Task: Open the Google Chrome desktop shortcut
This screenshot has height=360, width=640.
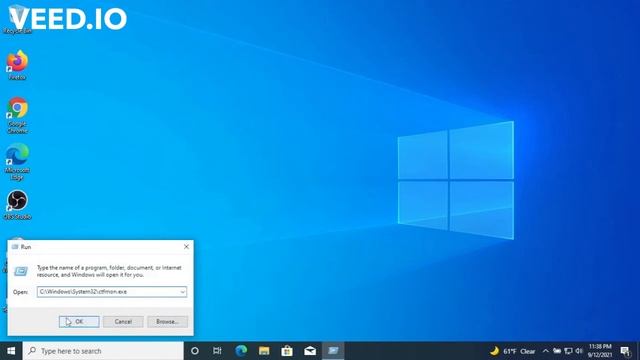Action: [x=17, y=115]
